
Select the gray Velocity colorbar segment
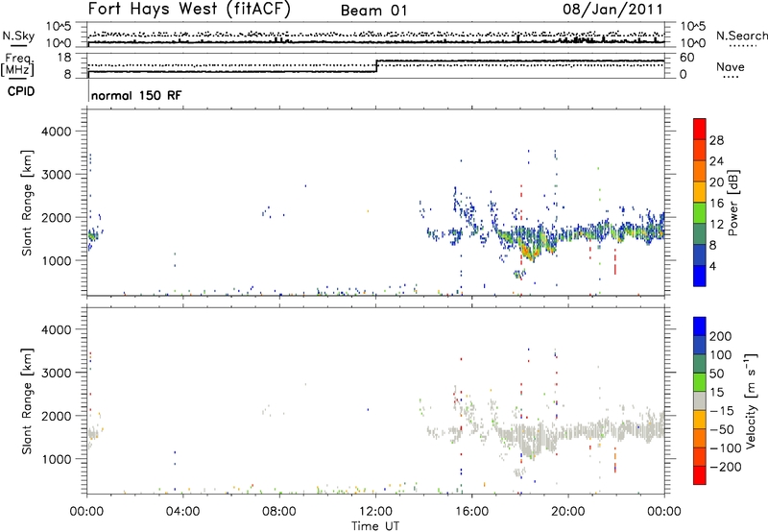(x=700, y=401)
